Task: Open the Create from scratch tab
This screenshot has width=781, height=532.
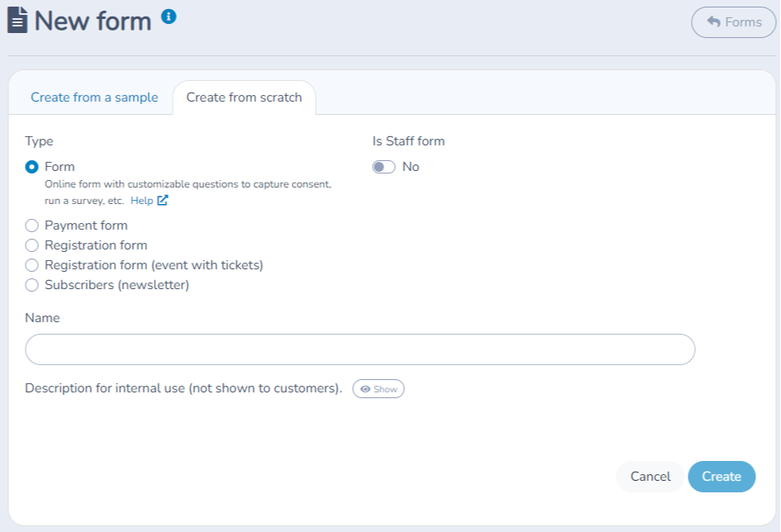Action: pos(244,97)
